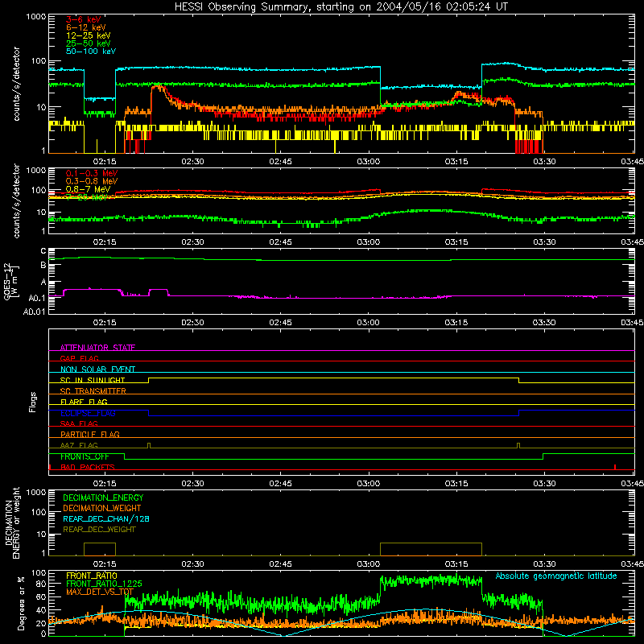Click the REAR_DEC_WEIGHT box near 03:10
Viewport: 644px width, 644px height.
tap(431, 549)
